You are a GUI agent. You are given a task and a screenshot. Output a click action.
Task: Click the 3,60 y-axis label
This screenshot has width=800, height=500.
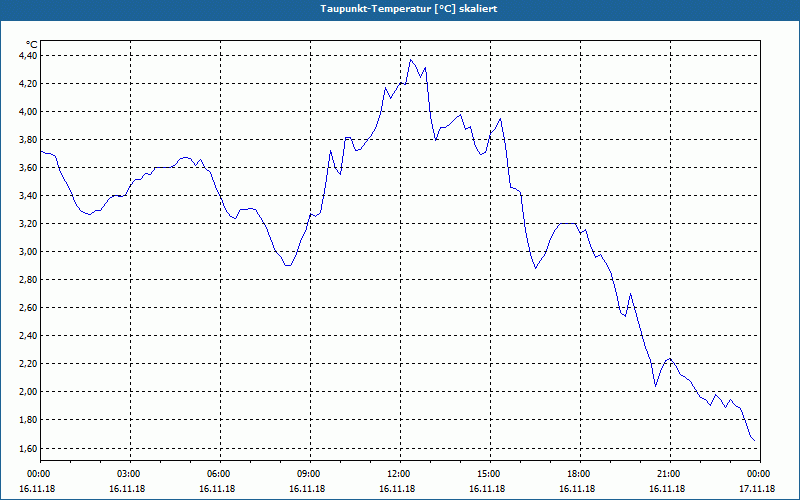28,167
